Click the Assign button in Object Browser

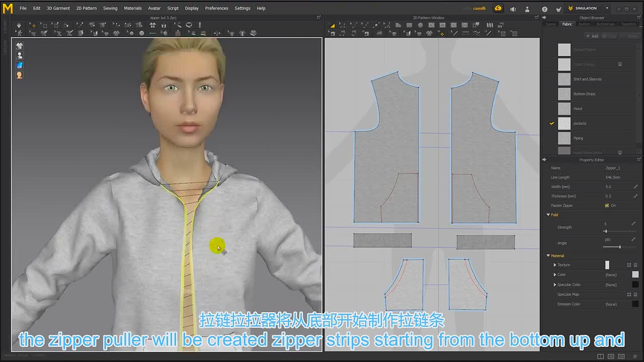pos(631,36)
